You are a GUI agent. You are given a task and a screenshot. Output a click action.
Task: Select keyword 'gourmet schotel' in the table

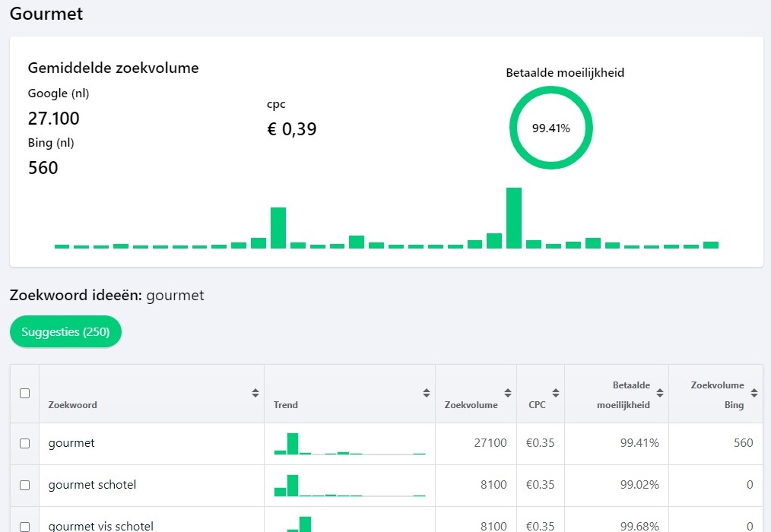point(92,485)
